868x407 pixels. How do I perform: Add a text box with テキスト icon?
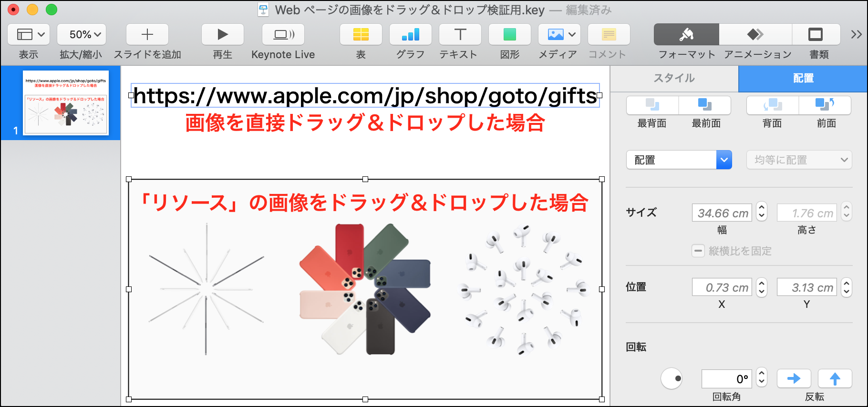point(460,34)
